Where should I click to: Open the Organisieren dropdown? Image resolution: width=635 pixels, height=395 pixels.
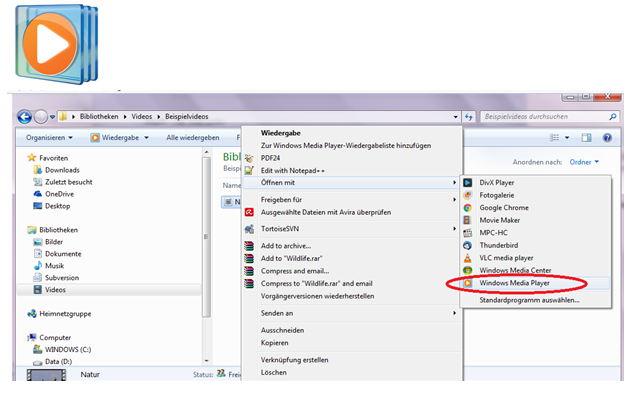coord(49,138)
